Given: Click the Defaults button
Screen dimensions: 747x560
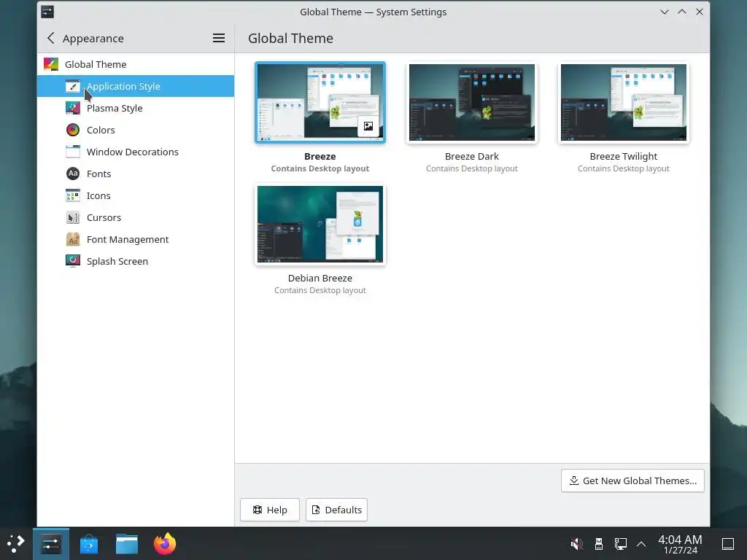Looking at the screenshot, I should click(x=336, y=510).
